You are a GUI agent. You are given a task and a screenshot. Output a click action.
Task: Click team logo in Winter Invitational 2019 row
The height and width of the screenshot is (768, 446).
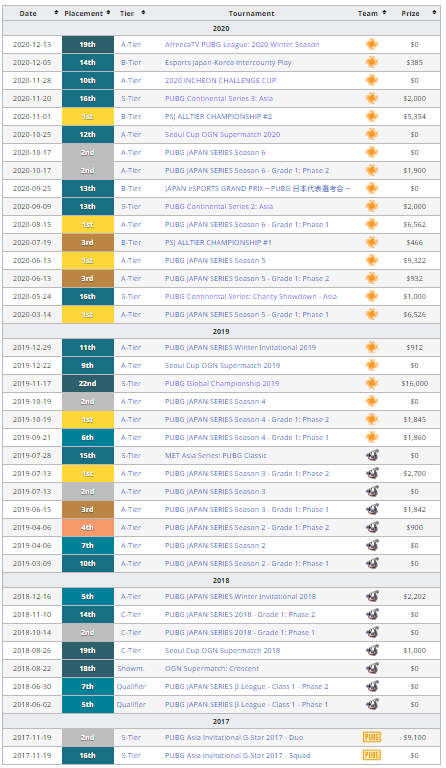[372, 347]
